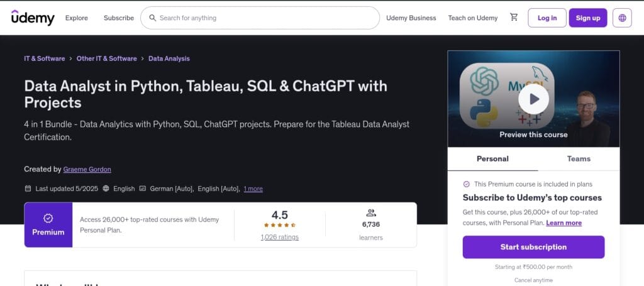Screen dimensions: 644x286
Task: Go to Other IT & Software breadcrumb
Action: 107,58
